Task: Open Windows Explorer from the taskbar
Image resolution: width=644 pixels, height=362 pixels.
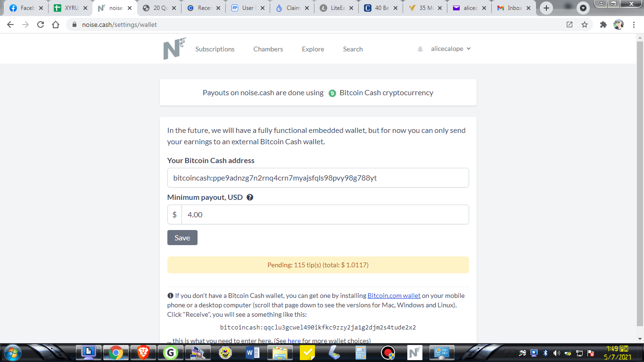Action: (280, 353)
